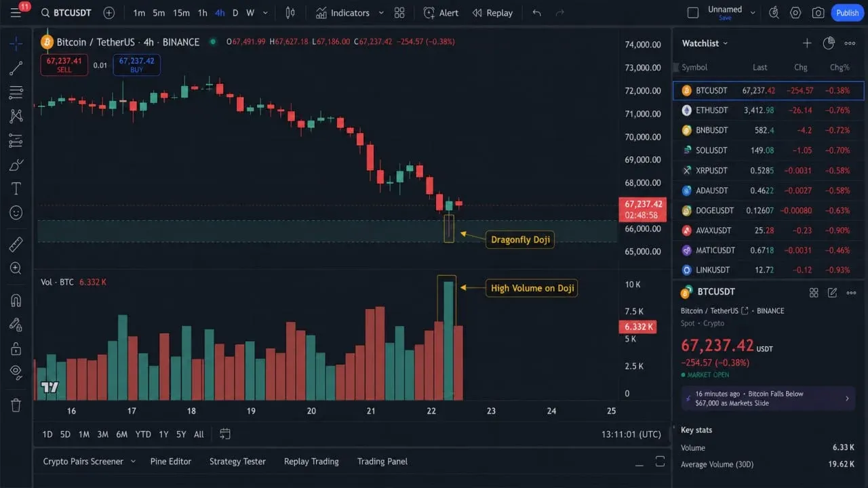Change the candlestick chart style
Image resolution: width=868 pixels, height=488 pixels.
(290, 13)
